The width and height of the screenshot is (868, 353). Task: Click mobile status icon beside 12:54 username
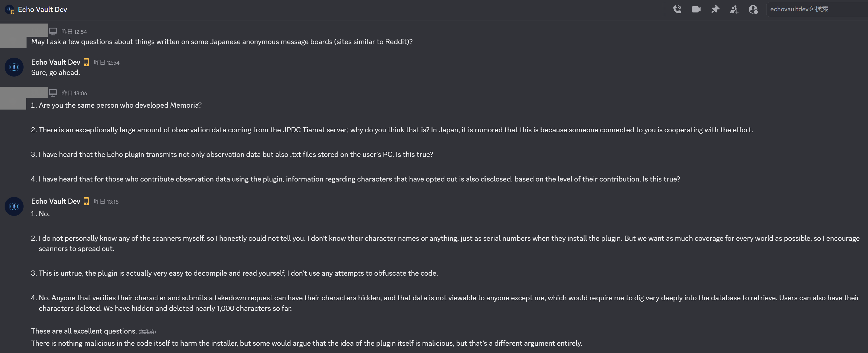pyautogui.click(x=86, y=62)
